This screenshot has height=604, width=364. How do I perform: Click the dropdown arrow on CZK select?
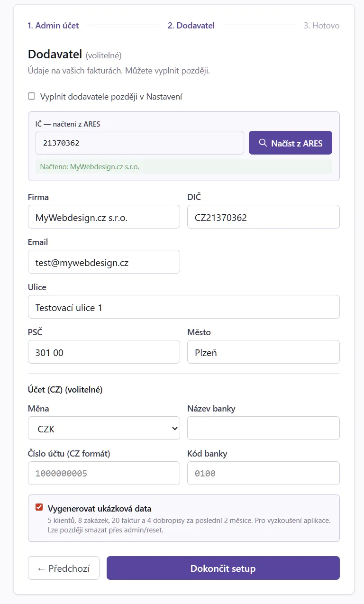click(174, 429)
